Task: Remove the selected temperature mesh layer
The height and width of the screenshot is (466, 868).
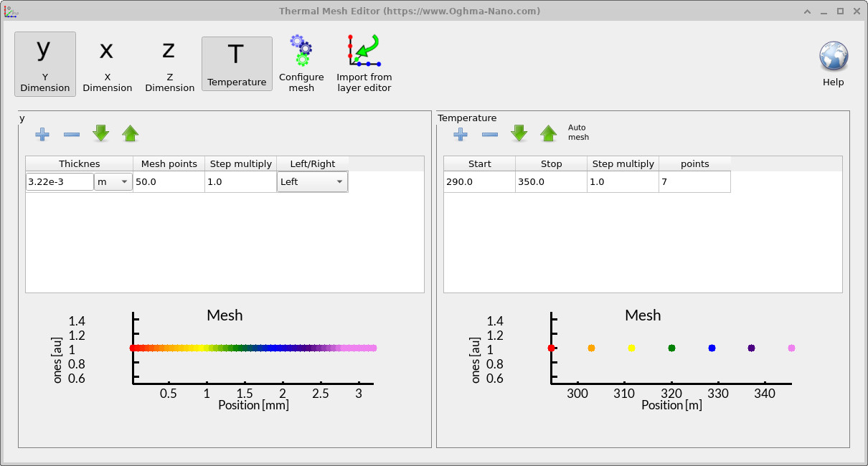Action: 489,134
